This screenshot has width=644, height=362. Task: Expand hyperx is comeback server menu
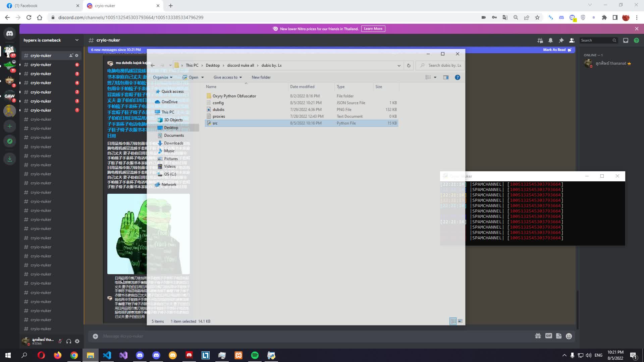coord(77,40)
